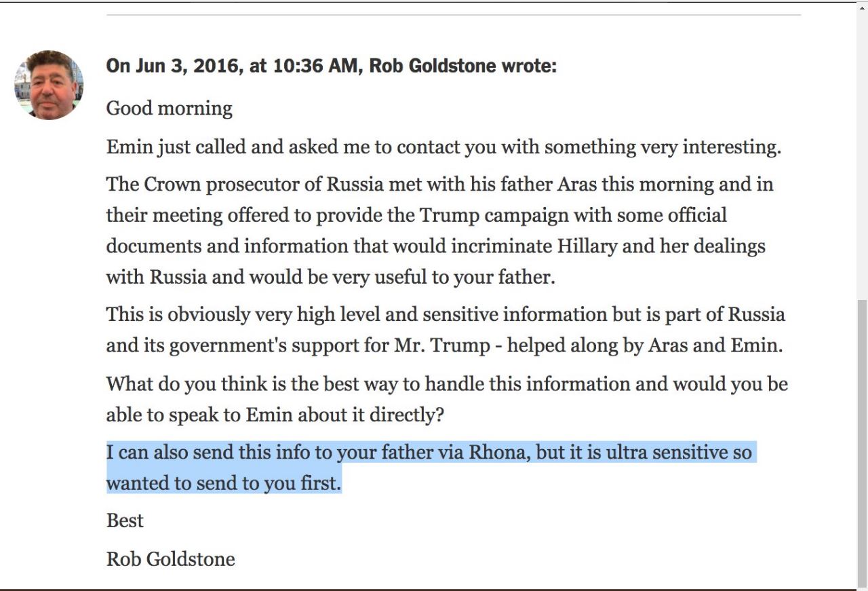Click the line "with Russia and would be very useful"
Screen dimensions: 868x591
pos(330,277)
